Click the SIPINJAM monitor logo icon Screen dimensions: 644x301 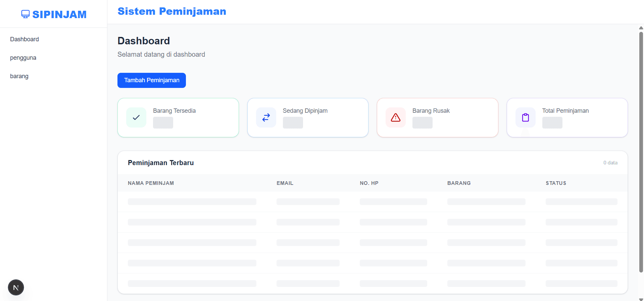coord(26,14)
